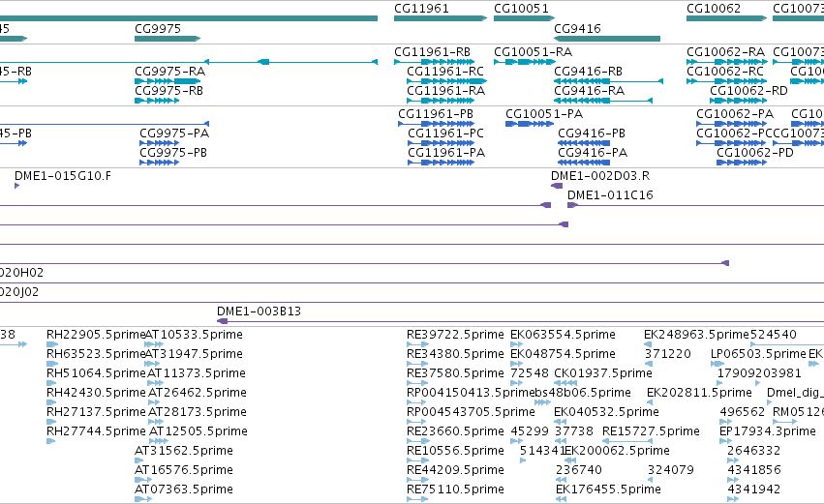Select the CG10062-RD transcript label
The image size is (824, 504).
[x=748, y=91]
